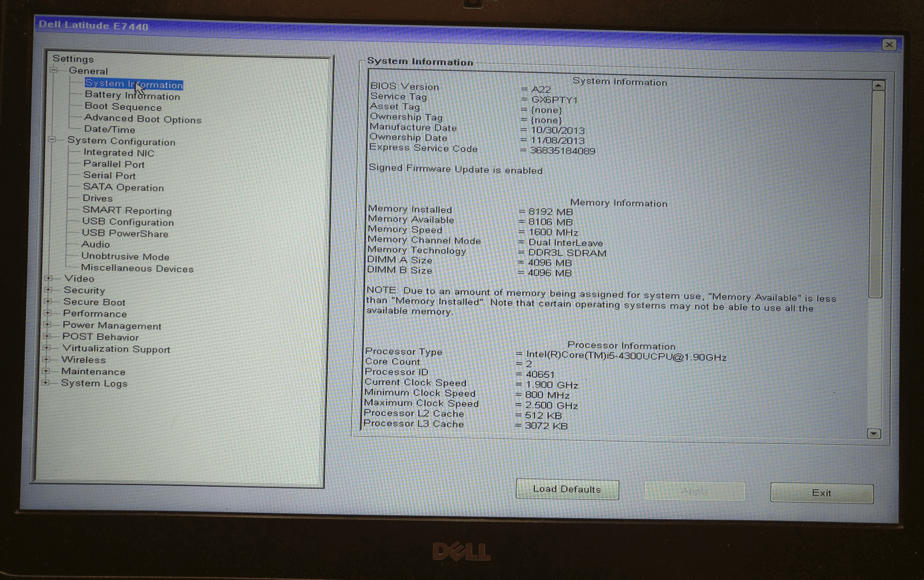Viewport: 924px width, 580px height.
Task: Click Express Service Code value 36835184089
Action: [562, 151]
